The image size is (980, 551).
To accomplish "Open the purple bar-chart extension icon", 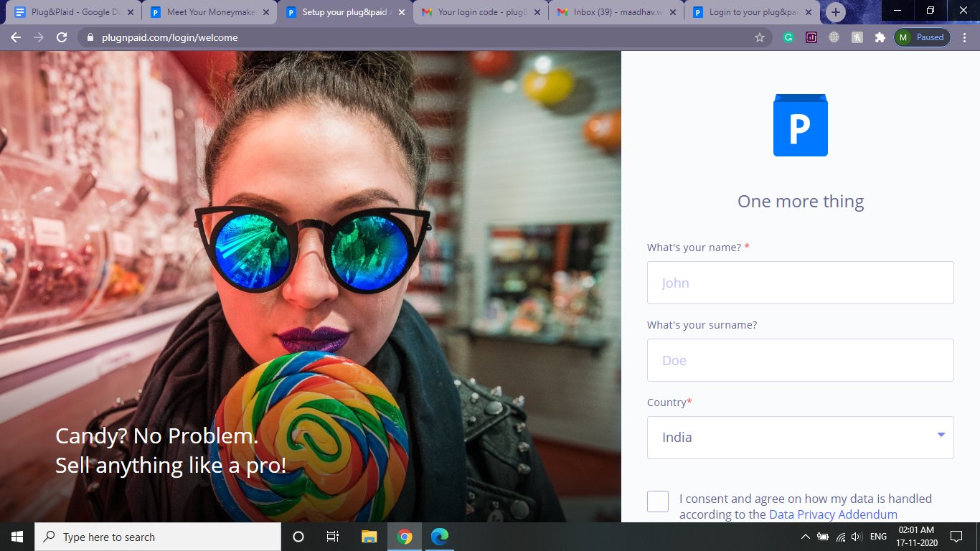I will point(811,37).
